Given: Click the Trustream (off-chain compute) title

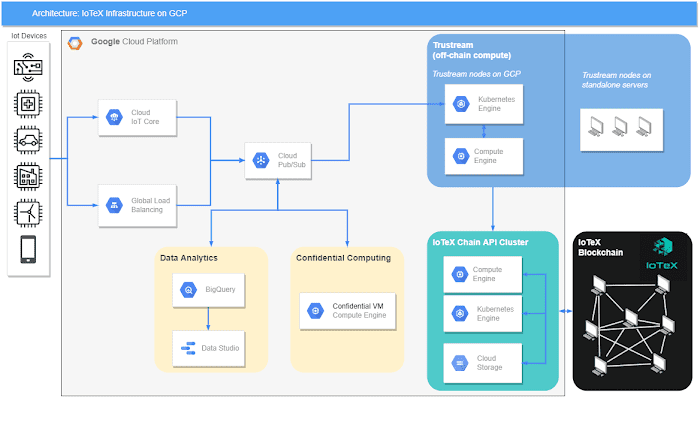Looking at the screenshot, I should (x=472, y=50).
